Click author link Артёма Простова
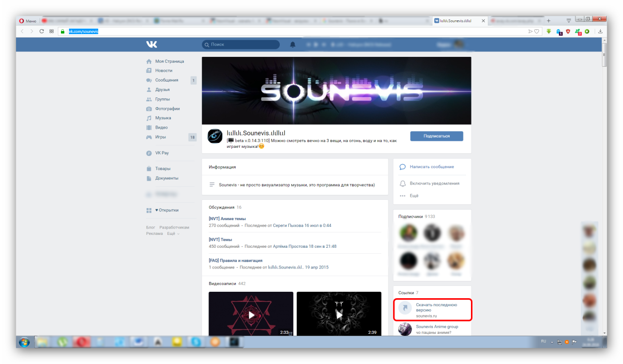Image resolution: width=623 pixels, height=364 pixels. pyautogui.click(x=290, y=246)
